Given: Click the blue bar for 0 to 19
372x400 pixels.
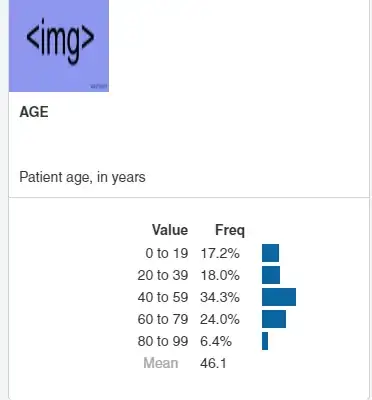Looking at the screenshot, I should [x=270, y=253].
